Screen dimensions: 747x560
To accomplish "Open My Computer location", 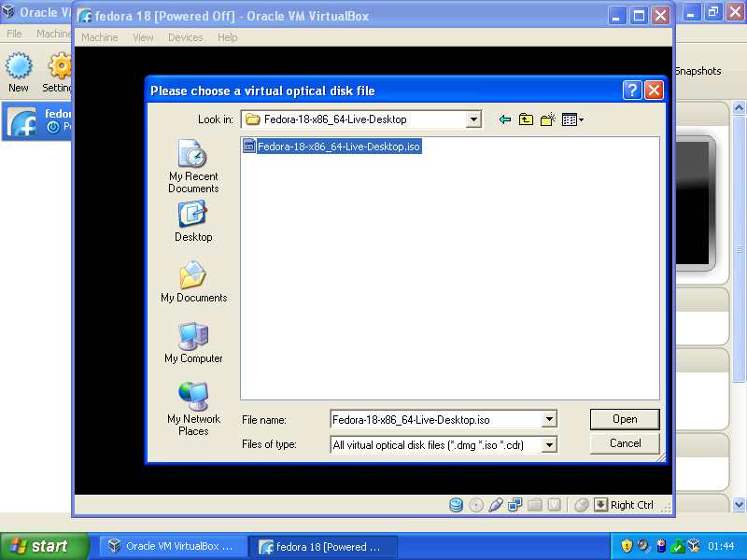I will [193, 343].
